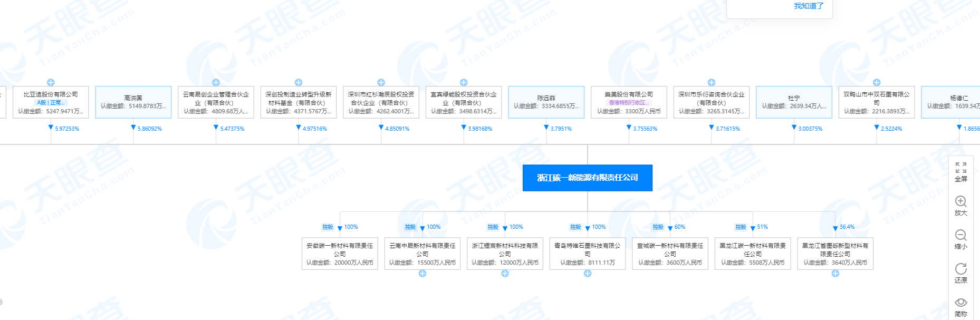This screenshot has height=320, width=980.
Task: Click the 控股 tag above 云南中晟新材料
Action: [x=410, y=227]
